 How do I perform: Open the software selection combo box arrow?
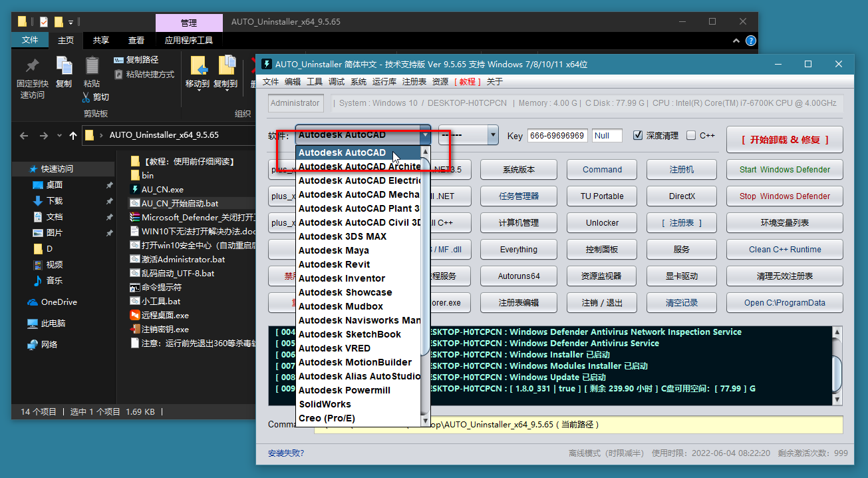coord(425,135)
